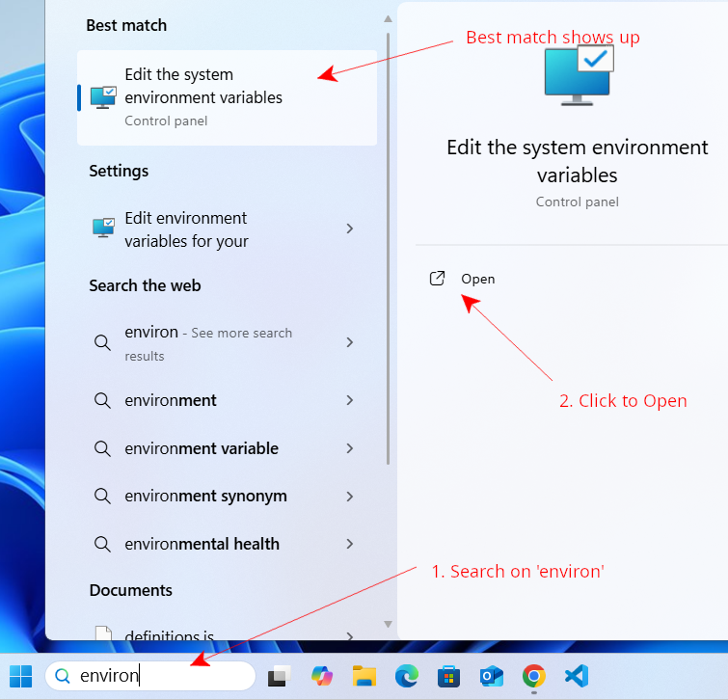Click search icon beside 'environment synonym'
The image size is (728, 700).
(x=102, y=497)
